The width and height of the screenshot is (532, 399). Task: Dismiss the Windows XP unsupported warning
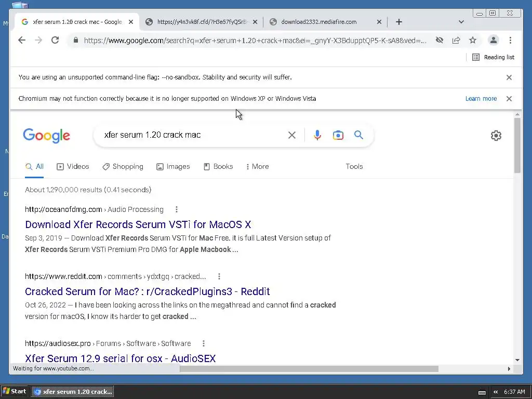pos(509,99)
